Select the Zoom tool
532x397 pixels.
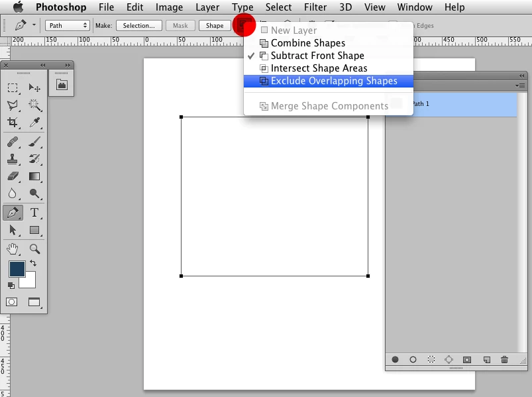(34, 249)
